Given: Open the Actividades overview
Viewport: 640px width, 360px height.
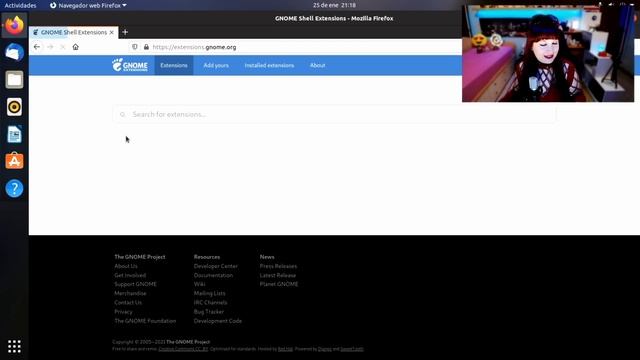Looking at the screenshot, I should point(20,5).
